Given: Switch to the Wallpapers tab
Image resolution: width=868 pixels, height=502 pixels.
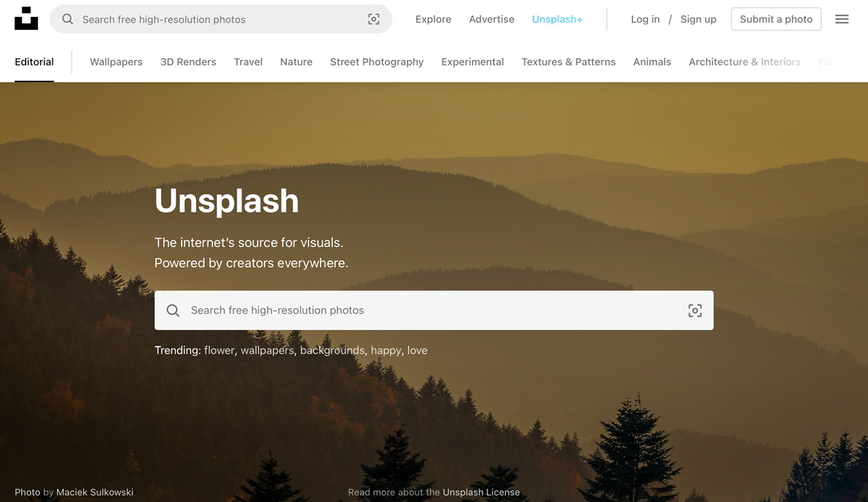Looking at the screenshot, I should pyautogui.click(x=116, y=62).
